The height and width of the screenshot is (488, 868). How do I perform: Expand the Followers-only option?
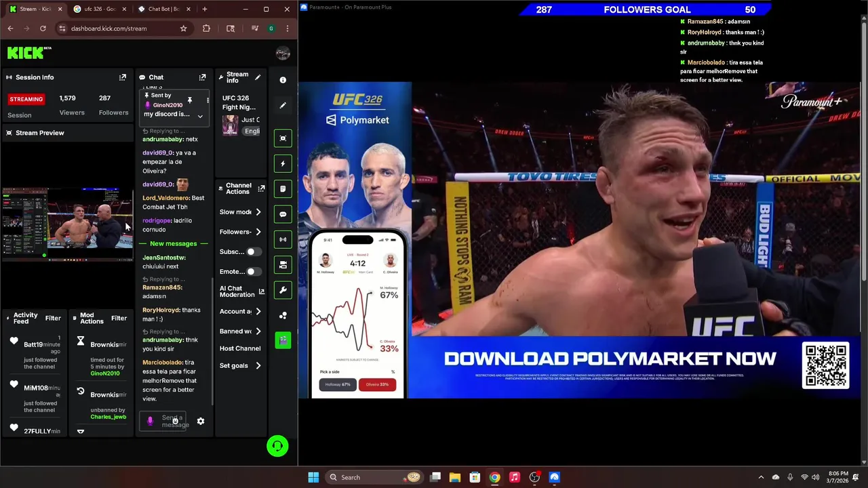pos(258,232)
